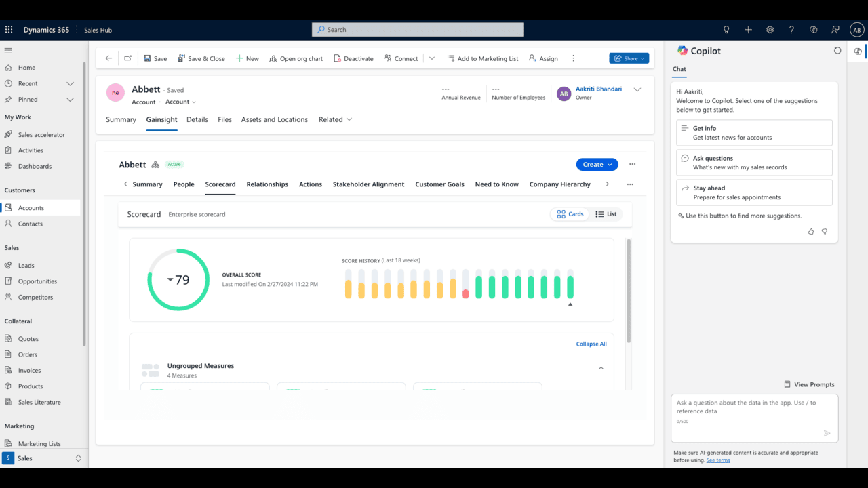
Task: Click Add to Marketing List command
Action: pos(483,58)
